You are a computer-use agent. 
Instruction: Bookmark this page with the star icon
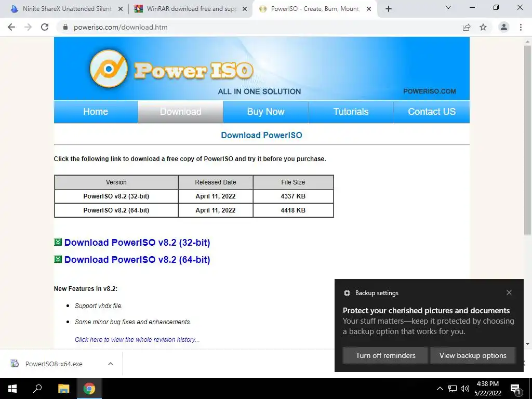pos(483,27)
